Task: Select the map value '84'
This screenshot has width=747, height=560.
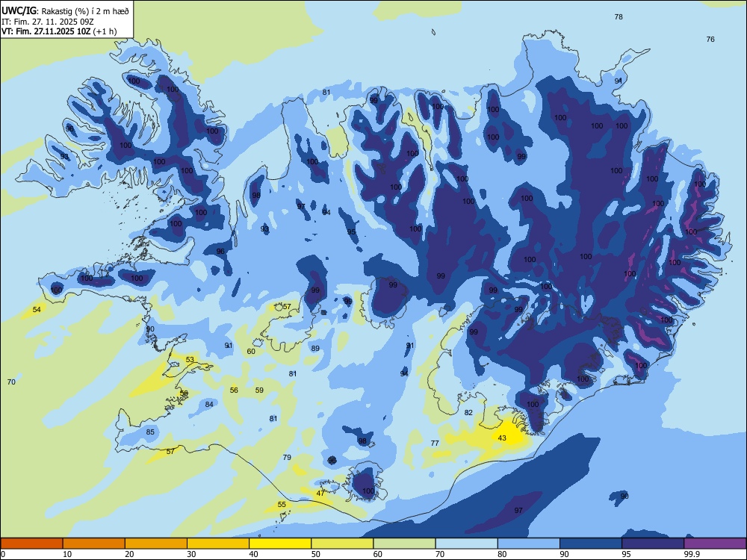Action: [x=209, y=404]
